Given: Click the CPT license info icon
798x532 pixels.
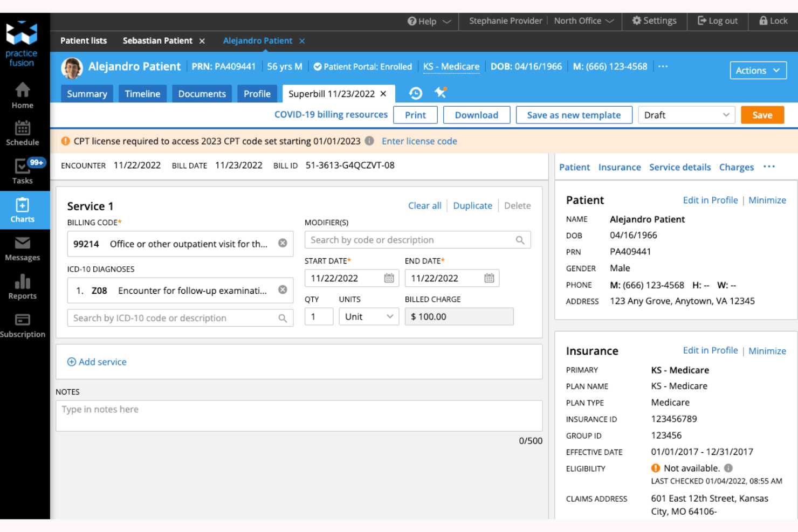Looking at the screenshot, I should (369, 141).
